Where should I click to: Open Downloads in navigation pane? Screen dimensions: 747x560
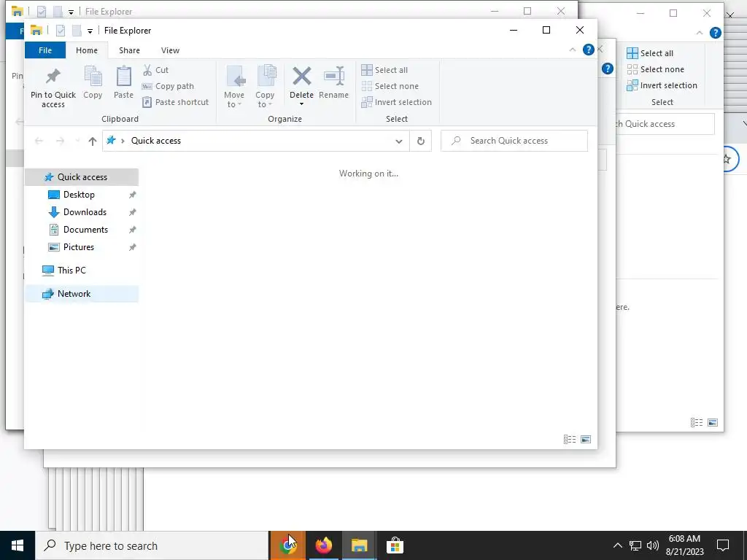click(85, 212)
